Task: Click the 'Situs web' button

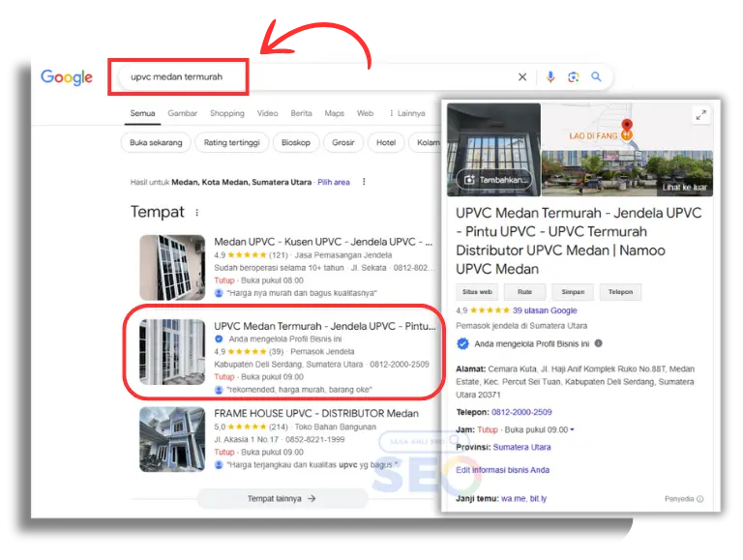Action: tap(477, 292)
